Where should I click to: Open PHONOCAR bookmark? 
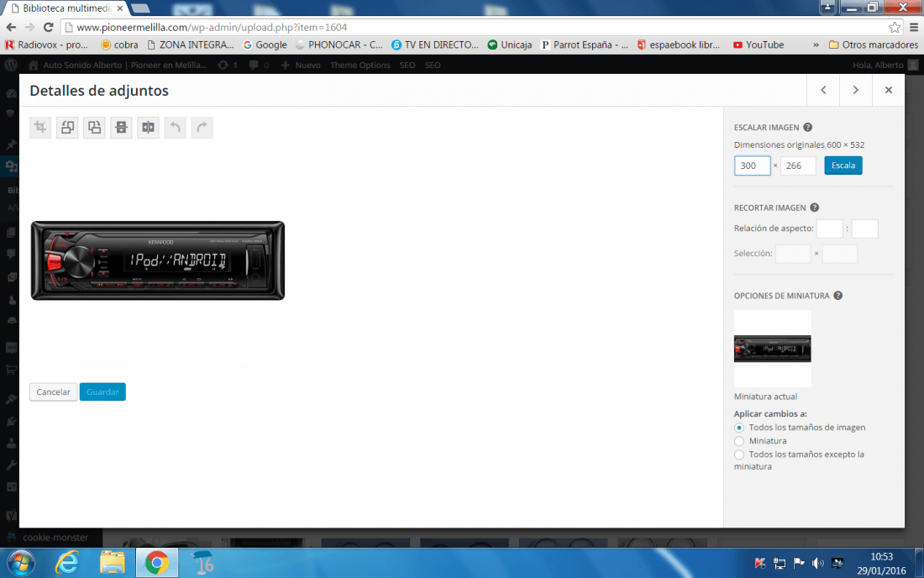pos(339,45)
